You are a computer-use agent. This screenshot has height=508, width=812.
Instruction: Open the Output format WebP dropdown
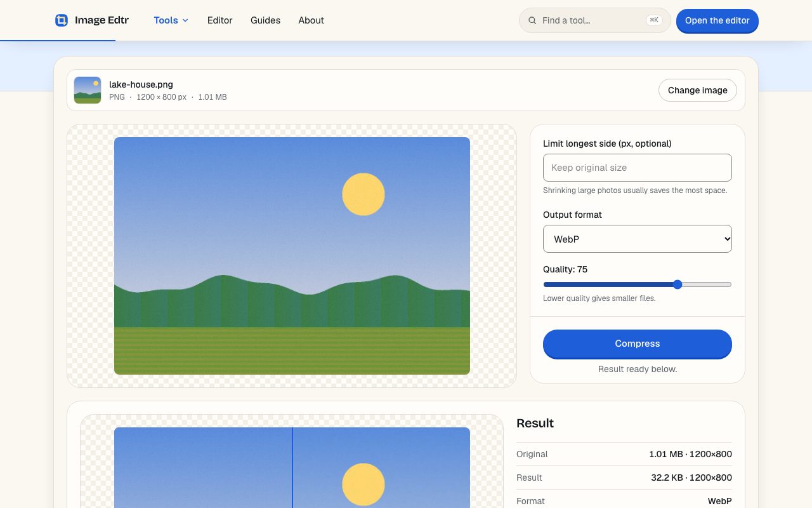[x=638, y=239]
